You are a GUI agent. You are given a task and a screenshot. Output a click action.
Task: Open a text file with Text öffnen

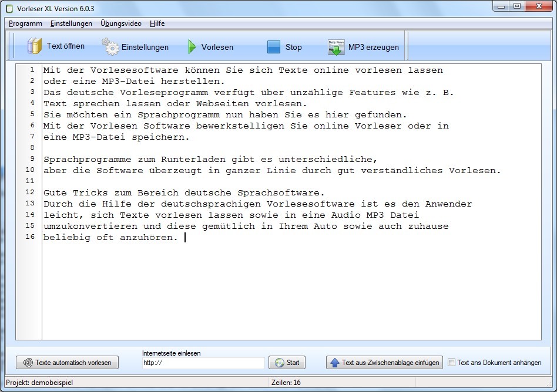click(x=56, y=46)
